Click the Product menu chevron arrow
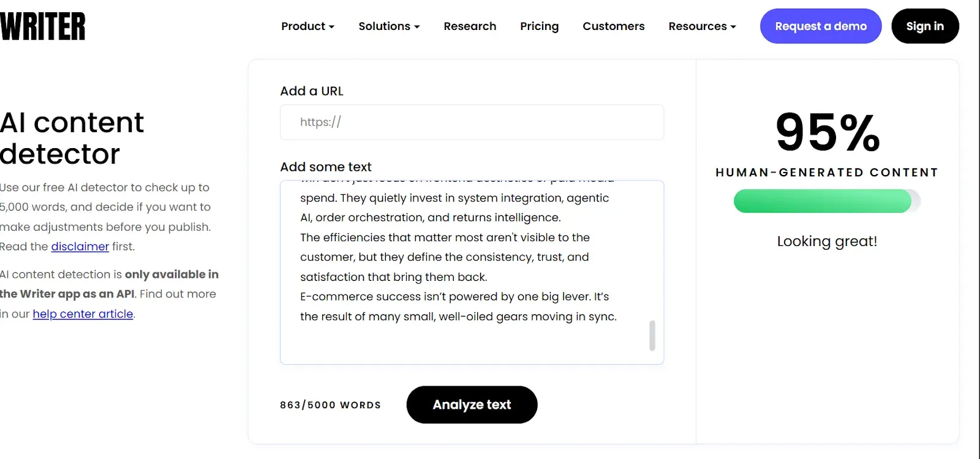 click(x=331, y=27)
